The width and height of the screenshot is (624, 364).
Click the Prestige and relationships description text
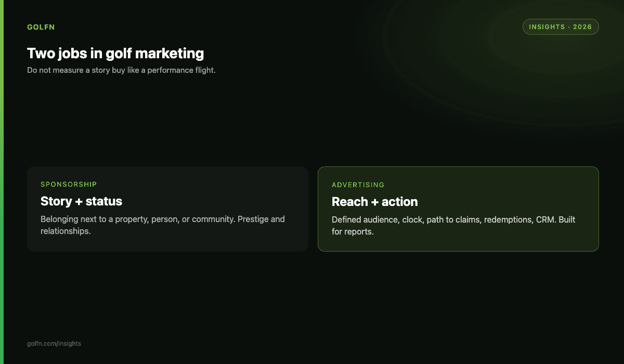coord(163,225)
